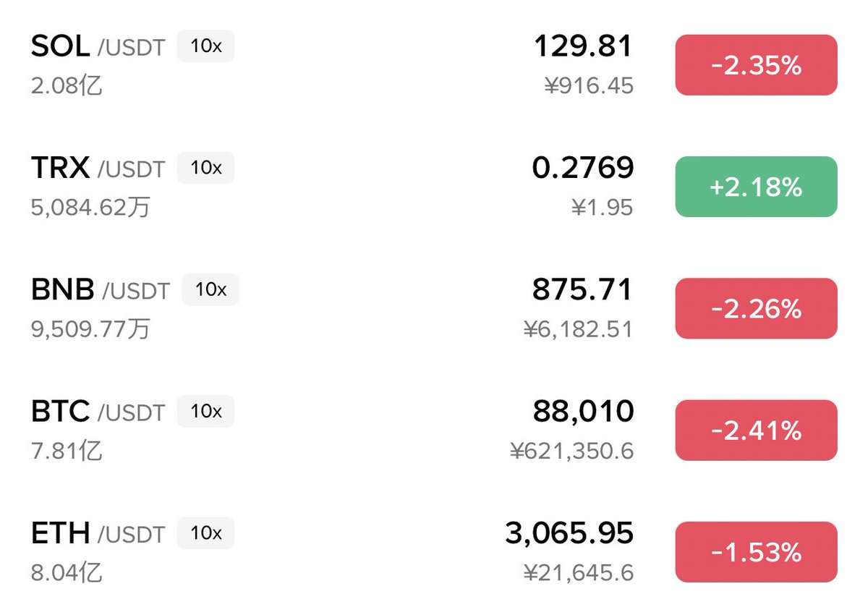
Task: Open the BNB/USDT trading pair
Action: tap(100, 290)
